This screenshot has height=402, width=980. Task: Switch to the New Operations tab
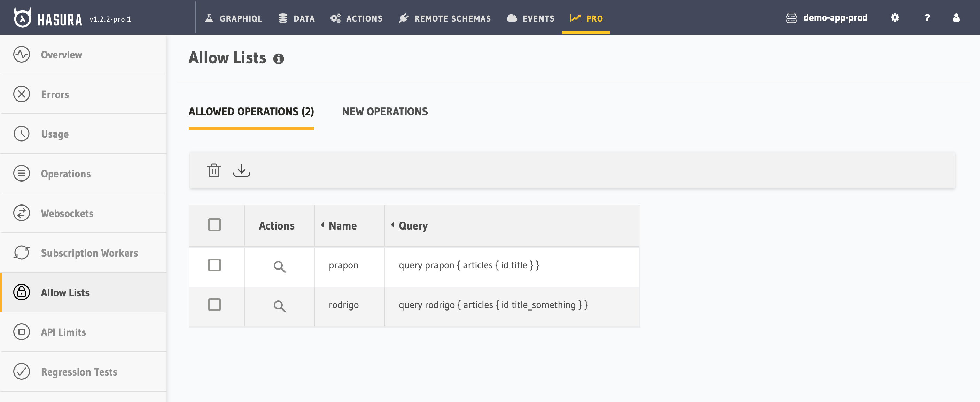[x=384, y=112]
